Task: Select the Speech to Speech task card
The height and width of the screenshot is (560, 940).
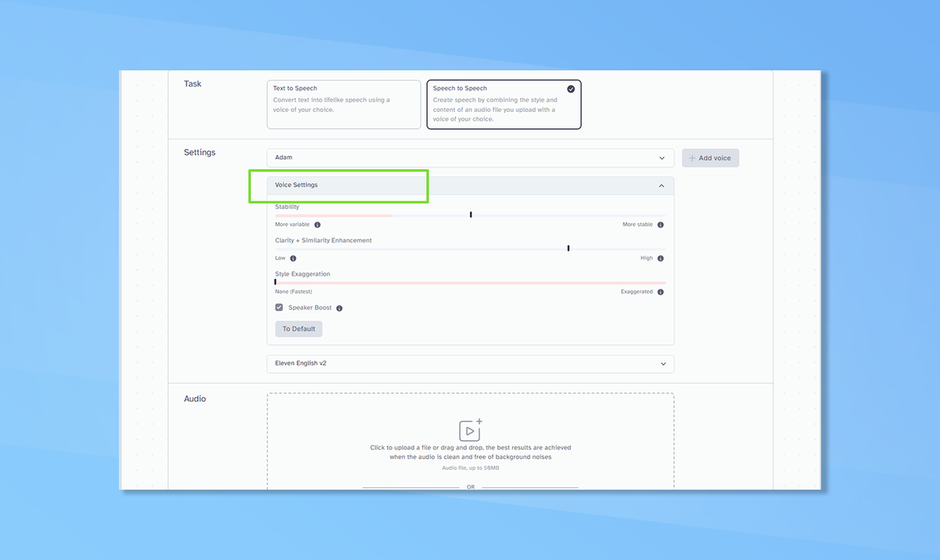Action: tap(504, 104)
